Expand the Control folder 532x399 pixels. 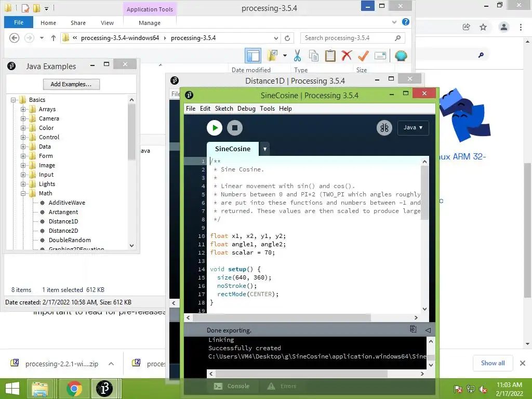pyautogui.click(x=23, y=137)
